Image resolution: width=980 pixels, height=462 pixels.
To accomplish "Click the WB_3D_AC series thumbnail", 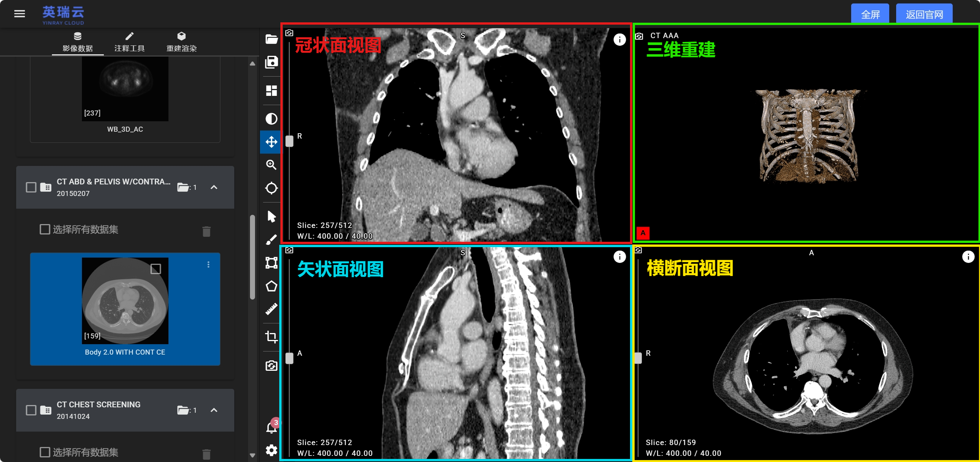I will pos(125,89).
